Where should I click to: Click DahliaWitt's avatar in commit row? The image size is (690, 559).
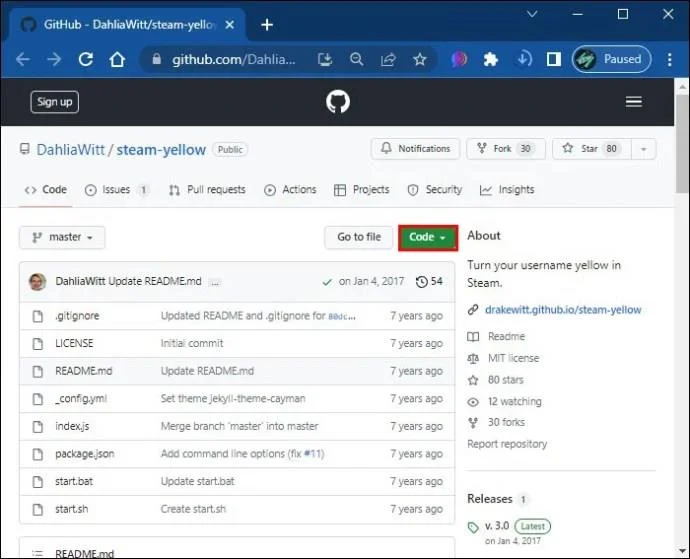(37, 282)
